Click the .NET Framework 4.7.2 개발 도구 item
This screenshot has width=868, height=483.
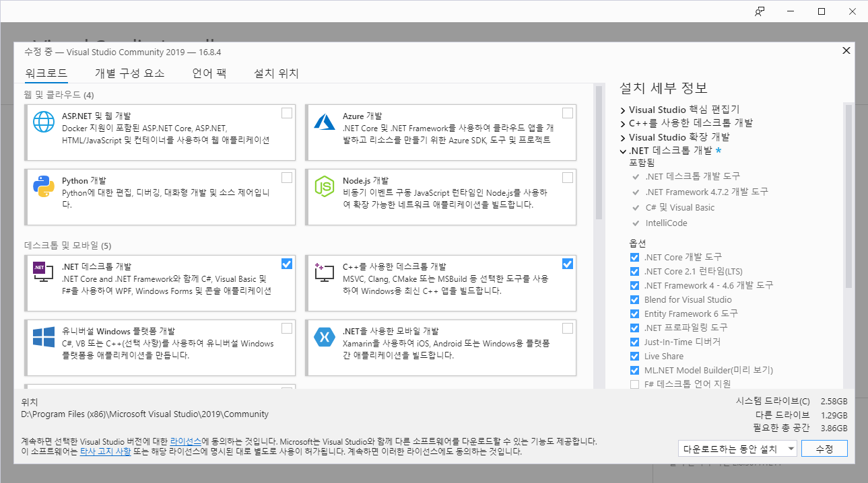(x=706, y=192)
